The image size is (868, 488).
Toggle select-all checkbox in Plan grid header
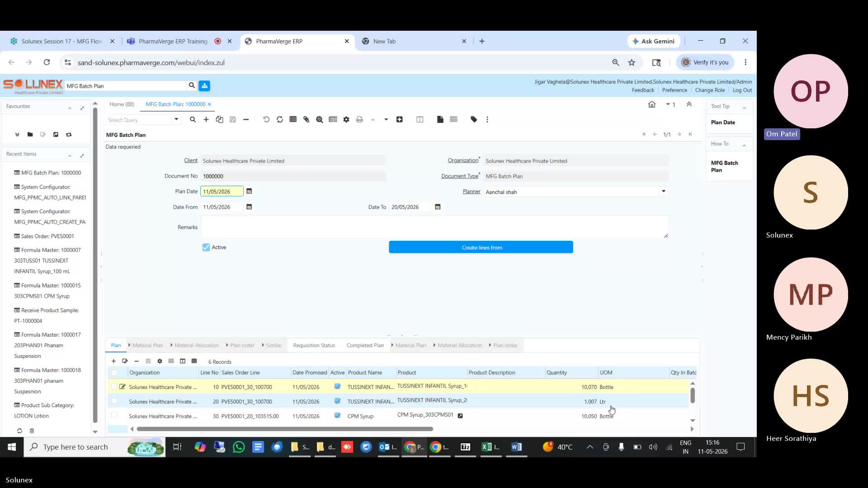pyautogui.click(x=114, y=373)
